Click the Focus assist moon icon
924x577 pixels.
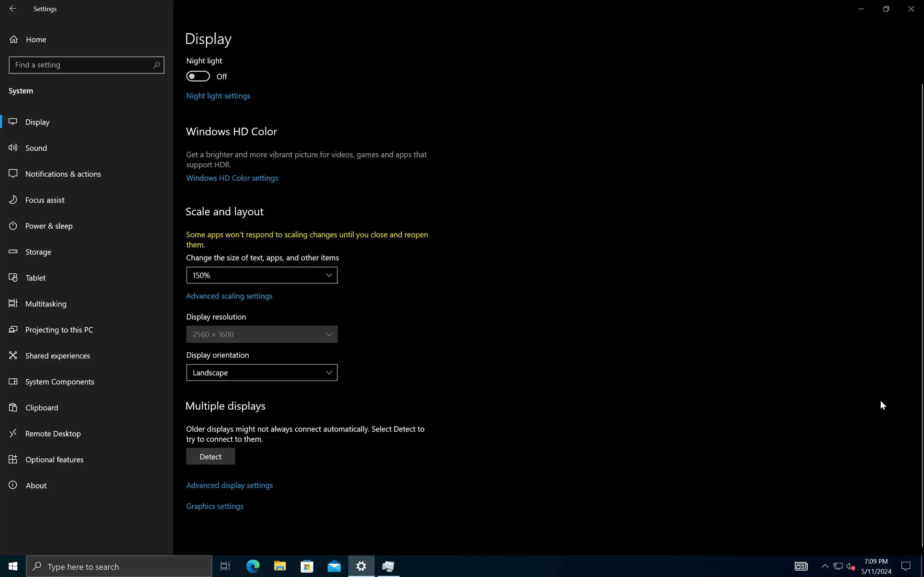tap(13, 199)
